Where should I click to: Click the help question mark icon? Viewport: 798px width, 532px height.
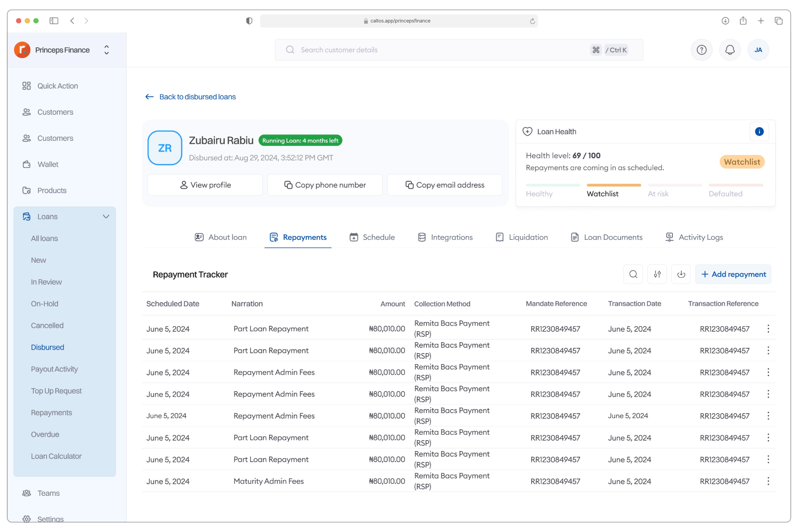(x=702, y=50)
